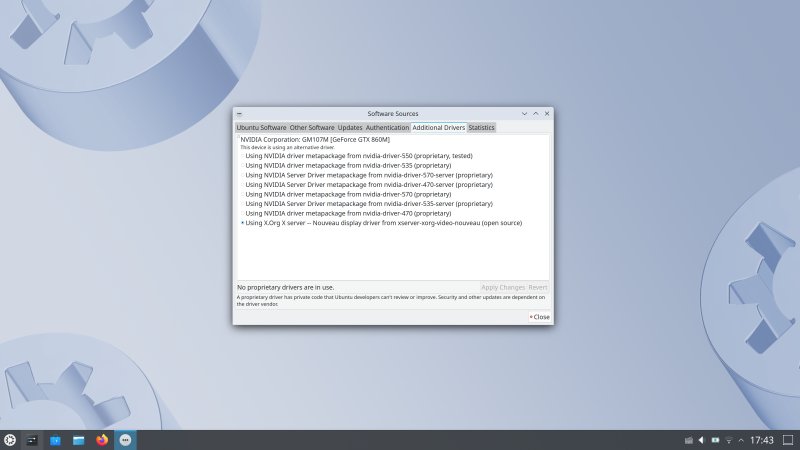This screenshot has width=800, height=450.
Task: Select nvidia-driver-535 proprietary driver
Action: 346,165
